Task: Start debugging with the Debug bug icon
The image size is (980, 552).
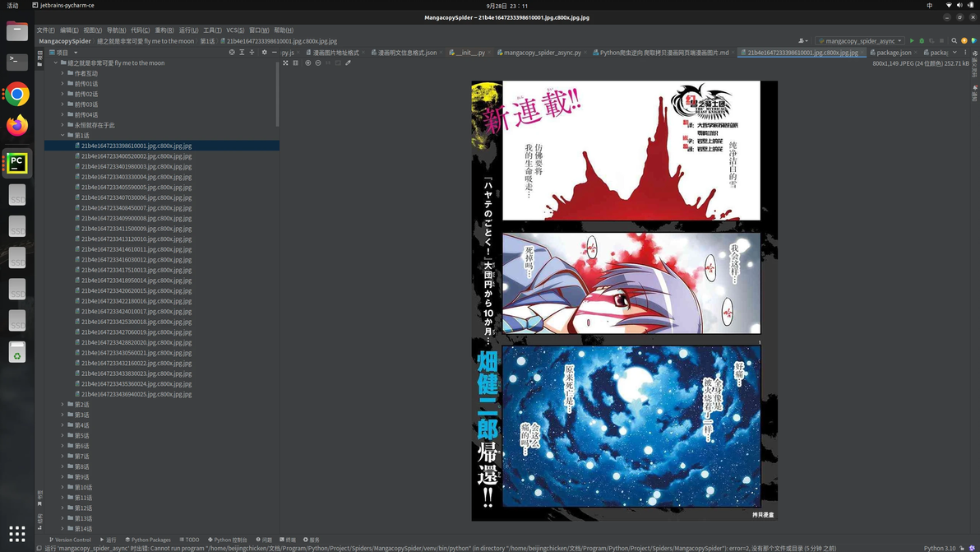Action: click(922, 40)
